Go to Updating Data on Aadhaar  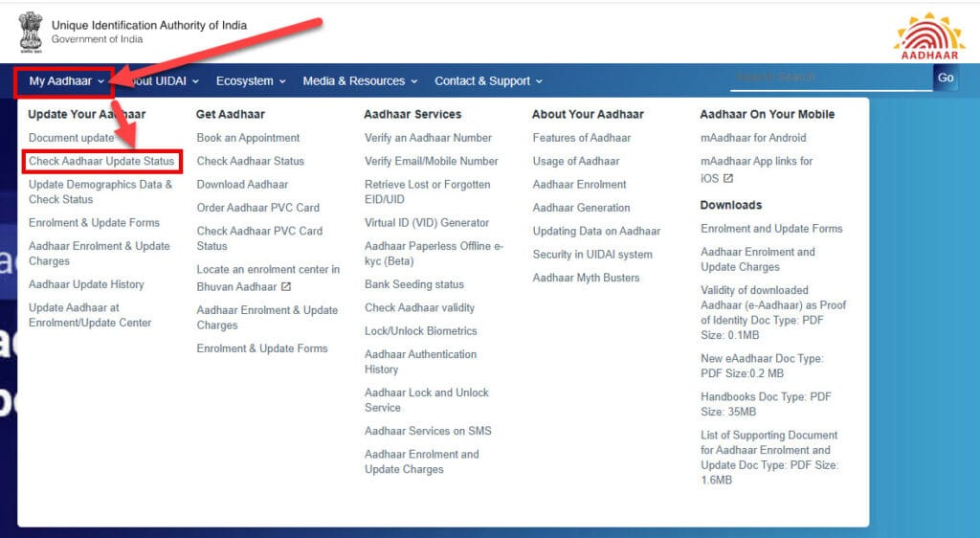[x=596, y=232]
